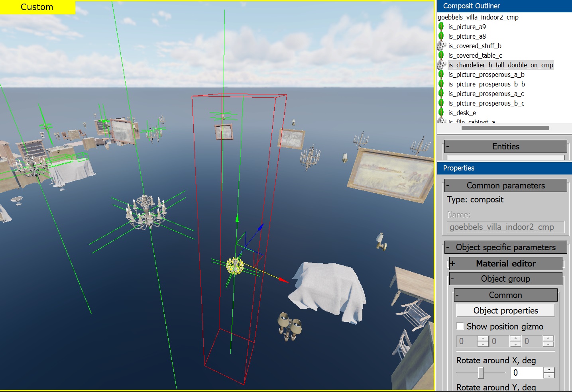Viewport: 572px width, 392px height.
Task: Click the green icon beside is_covered_table_c
Action: pyautogui.click(x=441, y=55)
